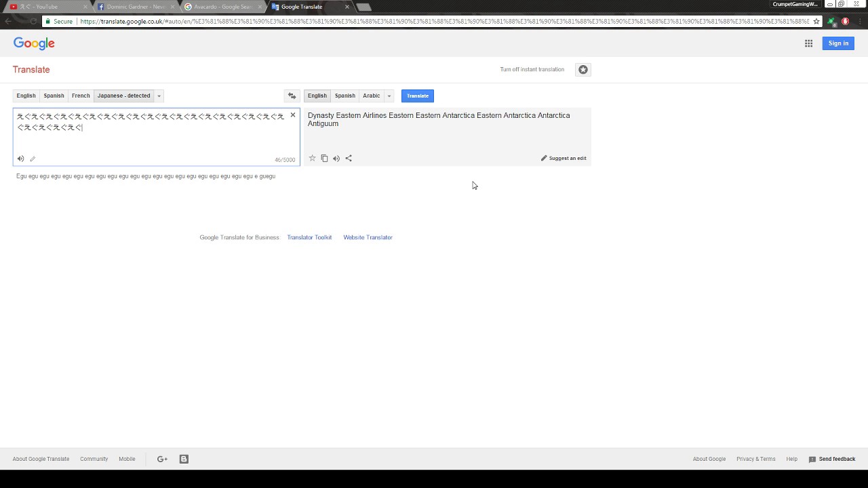Image resolution: width=868 pixels, height=488 pixels.
Task: Select Spanish as source language
Action: [54, 96]
